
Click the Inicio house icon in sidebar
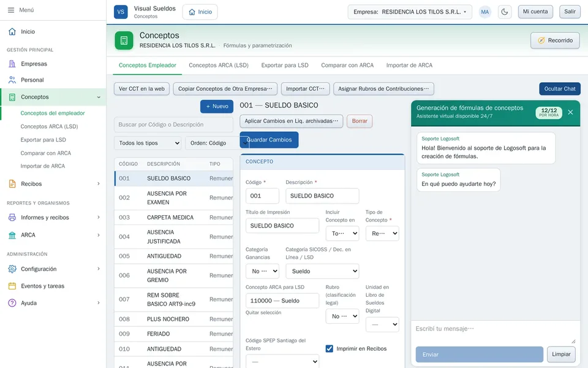(12, 31)
